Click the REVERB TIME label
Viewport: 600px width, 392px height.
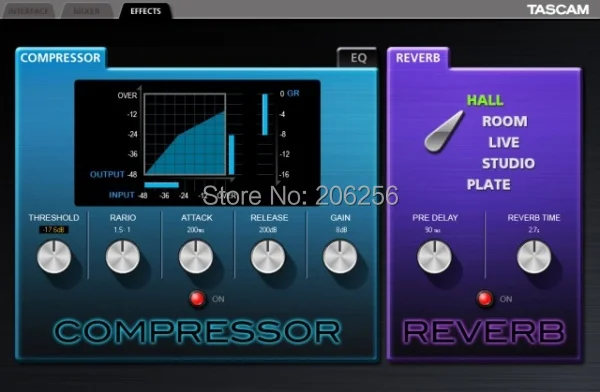coord(534,217)
